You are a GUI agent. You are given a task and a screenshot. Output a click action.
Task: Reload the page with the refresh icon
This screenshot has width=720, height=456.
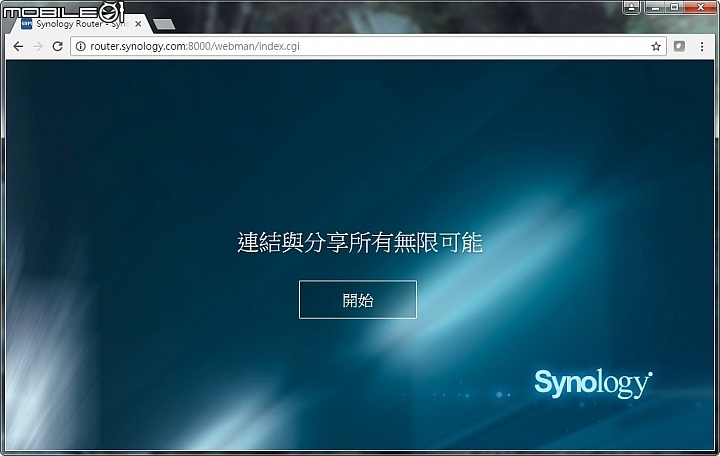[57, 46]
